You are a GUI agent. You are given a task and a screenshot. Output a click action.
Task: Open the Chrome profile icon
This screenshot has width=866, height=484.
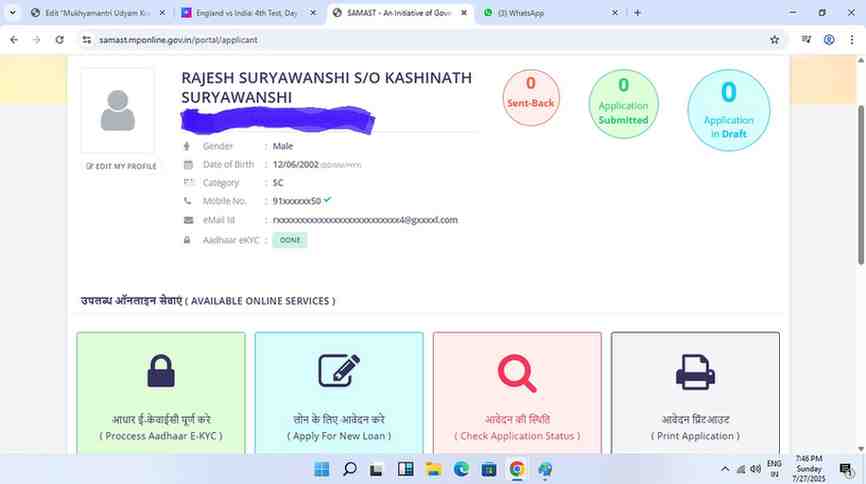[x=829, y=40]
